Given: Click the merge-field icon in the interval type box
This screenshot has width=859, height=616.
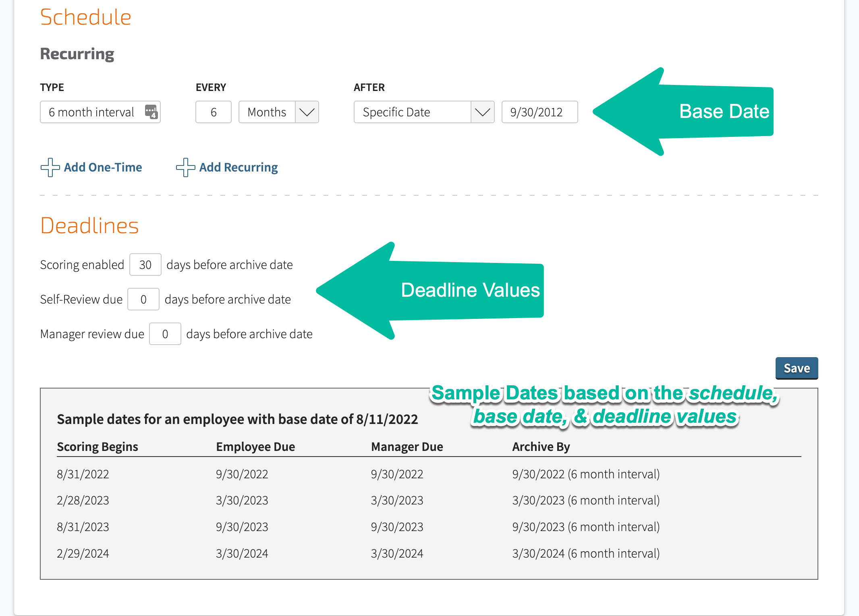Looking at the screenshot, I should click(151, 112).
